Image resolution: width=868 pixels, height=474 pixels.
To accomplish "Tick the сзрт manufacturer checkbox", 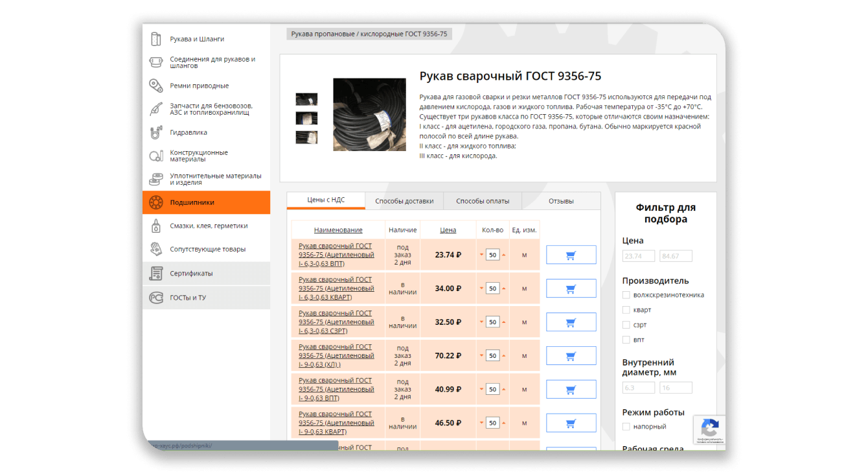I will [x=626, y=325].
